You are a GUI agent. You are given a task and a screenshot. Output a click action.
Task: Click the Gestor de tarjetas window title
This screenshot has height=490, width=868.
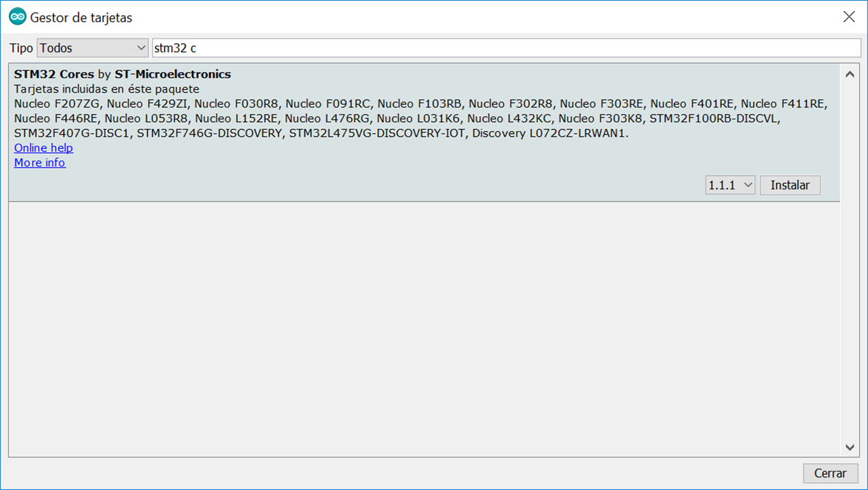click(x=82, y=18)
